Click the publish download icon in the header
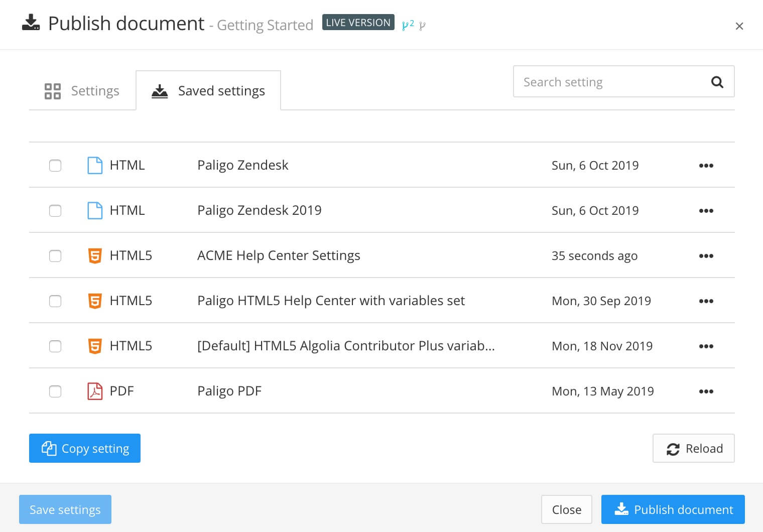This screenshot has width=763, height=532. coord(30,24)
